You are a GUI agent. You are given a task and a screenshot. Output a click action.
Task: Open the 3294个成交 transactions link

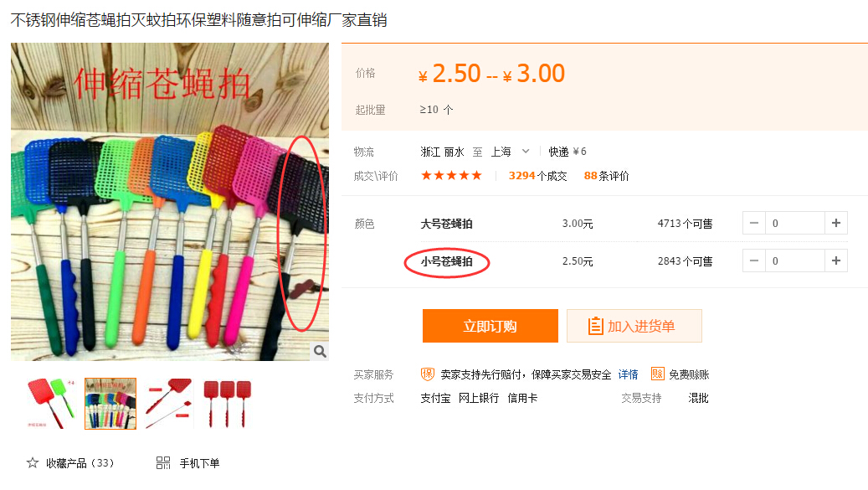(x=537, y=176)
